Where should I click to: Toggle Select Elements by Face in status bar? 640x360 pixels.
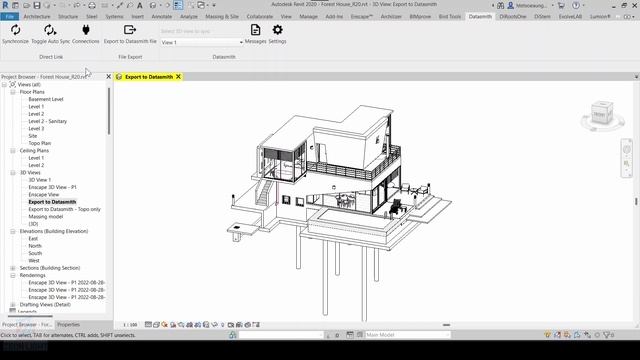(x=577, y=335)
